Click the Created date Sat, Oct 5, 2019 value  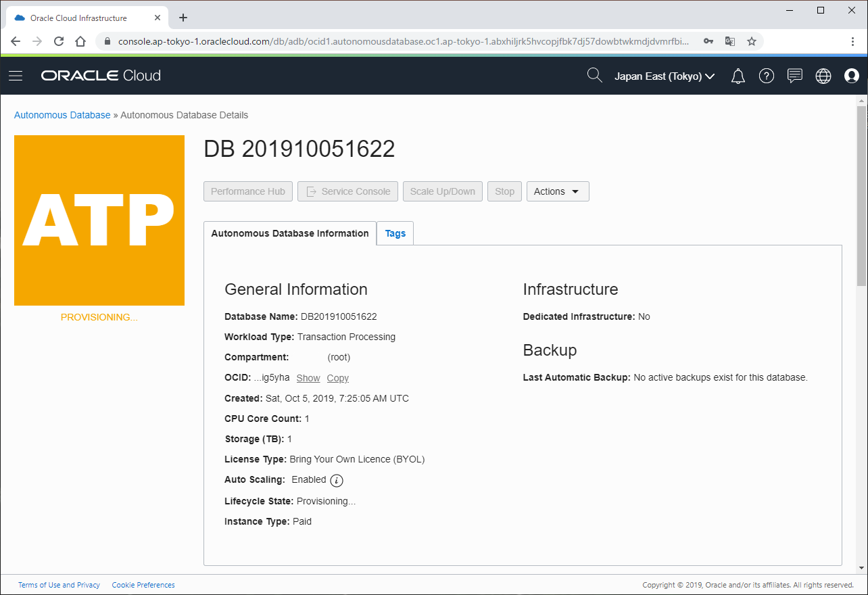[337, 398]
